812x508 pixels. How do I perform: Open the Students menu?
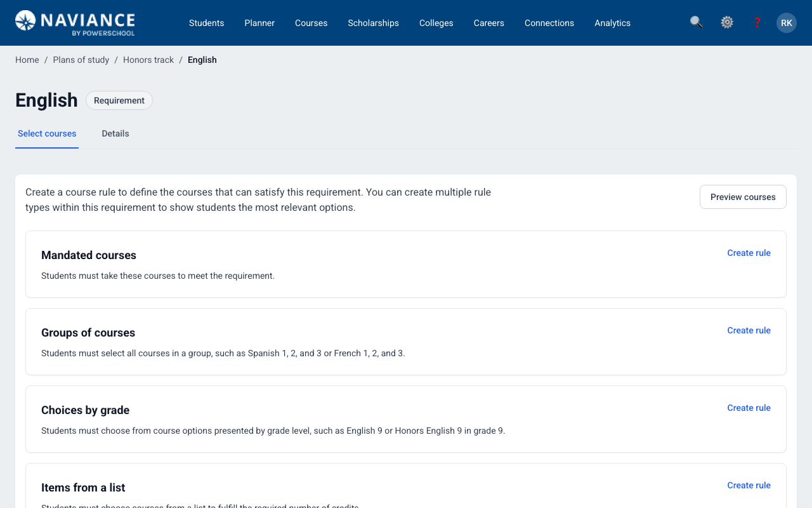coord(206,23)
